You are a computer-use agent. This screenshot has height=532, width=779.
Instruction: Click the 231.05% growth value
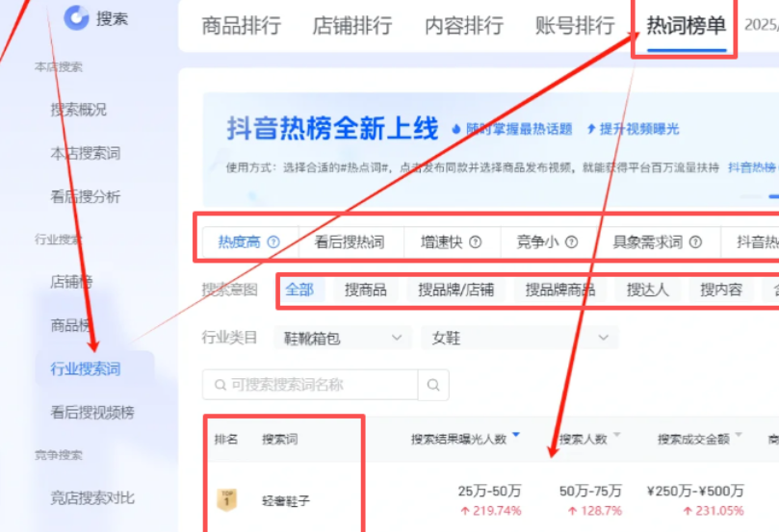pos(719,511)
